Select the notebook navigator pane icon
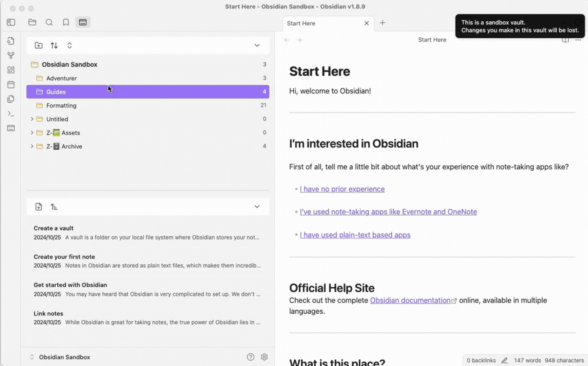This screenshot has height=366, width=588. point(83,22)
